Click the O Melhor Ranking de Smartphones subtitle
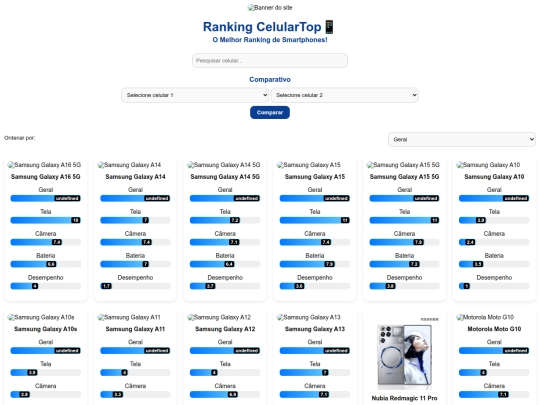Image resolution: width=540 pixels, height=405 pixels. click(270, 40)
